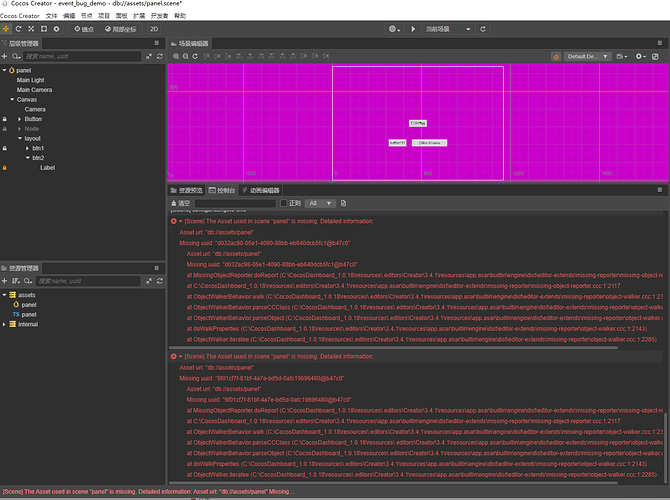
Task: Focus the assets search name field
Action: [x=88, y=281]
